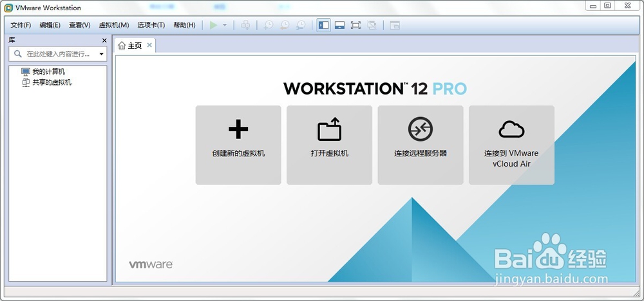Open the power options dropdown arrow

pyautogui.click(x=225, y=26)
